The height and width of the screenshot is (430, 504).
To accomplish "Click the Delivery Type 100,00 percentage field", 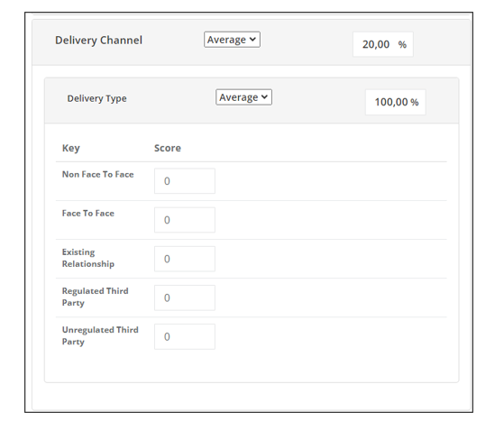I will coord(396,102).
